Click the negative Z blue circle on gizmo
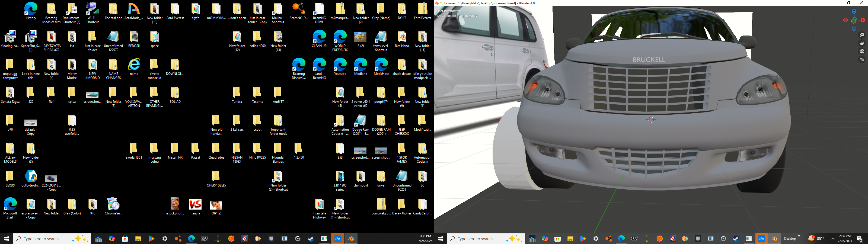The width and height of the screenshot is (868, 244). coord(854,29)
